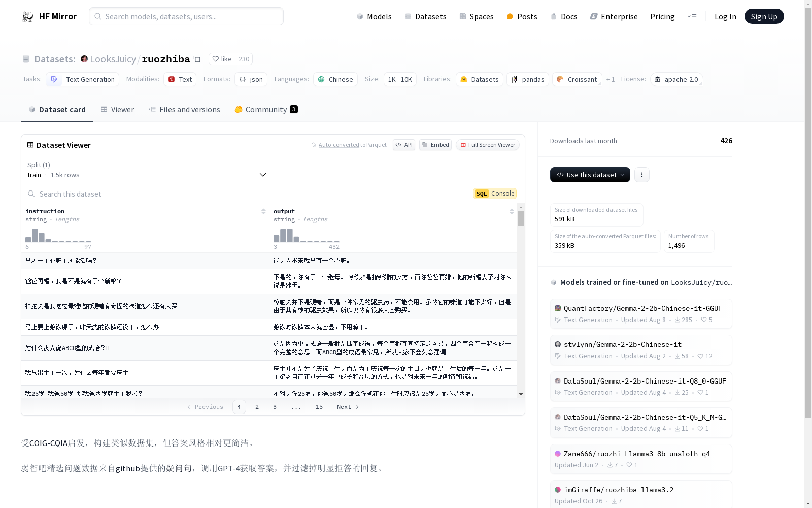Open QuantFactory/Gemma-2-2b-Chinese-it-GGUF model
Image resolution: width=812 pixels, height=508 pixels.
click(x=641, y=313)
